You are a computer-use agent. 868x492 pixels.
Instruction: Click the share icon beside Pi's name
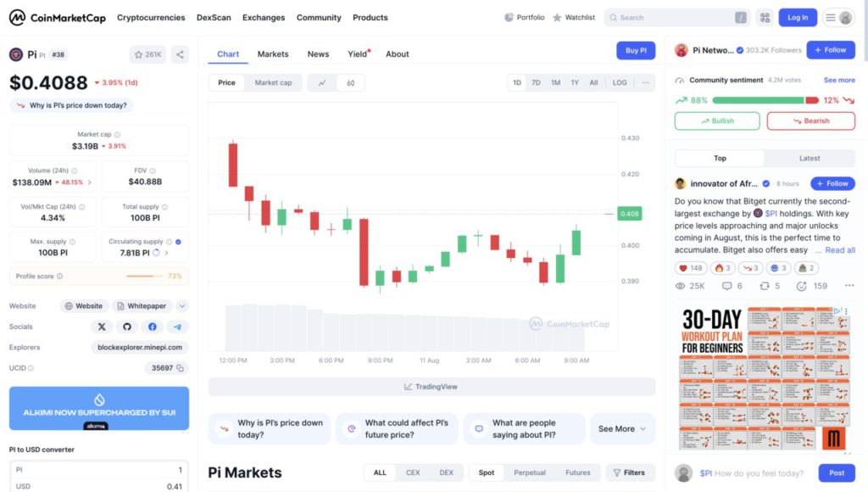click(x=180, y=54)
